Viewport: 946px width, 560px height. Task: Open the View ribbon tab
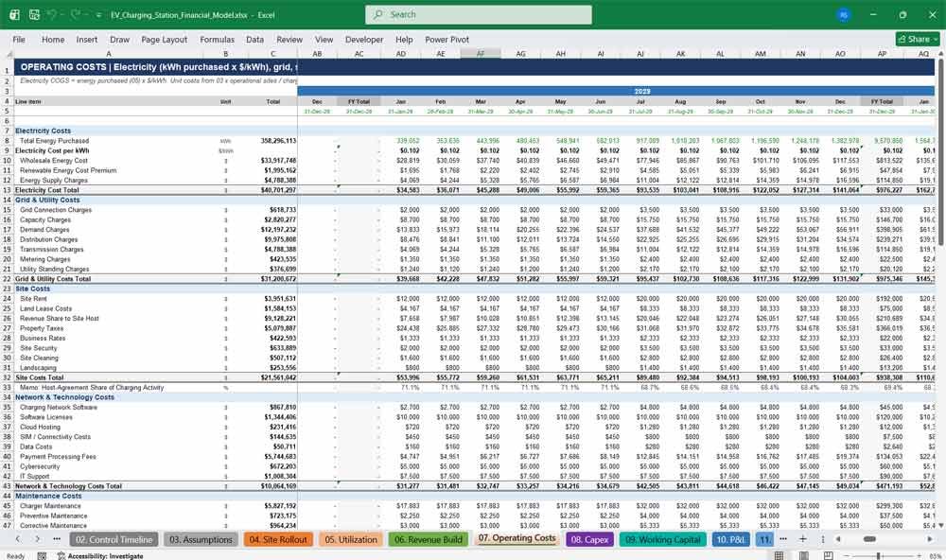(324, 39)
